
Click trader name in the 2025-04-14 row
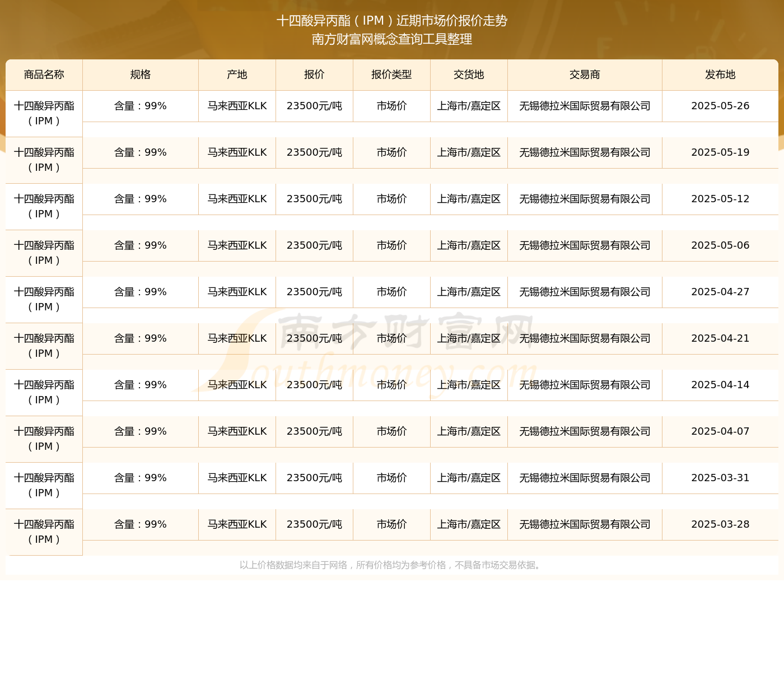[x=585, y=385]
